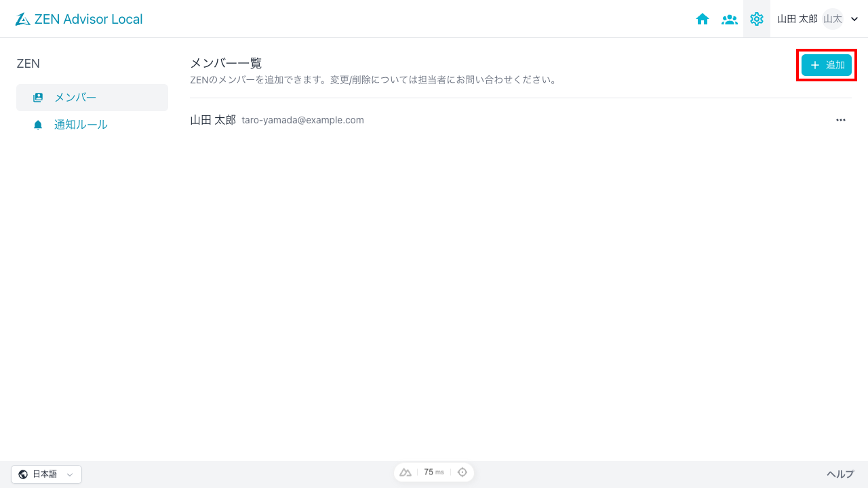The height and width of the screenshot is (488, 868).
Task: Click the people icon in the top navigation
Action: click(x=730, y=19)
